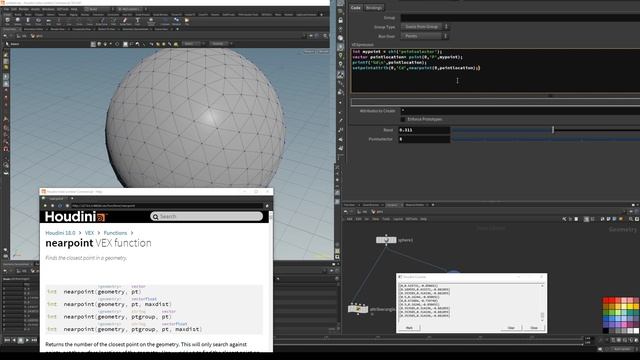Image resolution: width=640 pixels, height=360 pixels.
Task: Open the Functions breadcrumb link in help
Action: pyautogui.click(x=115, y=233)
